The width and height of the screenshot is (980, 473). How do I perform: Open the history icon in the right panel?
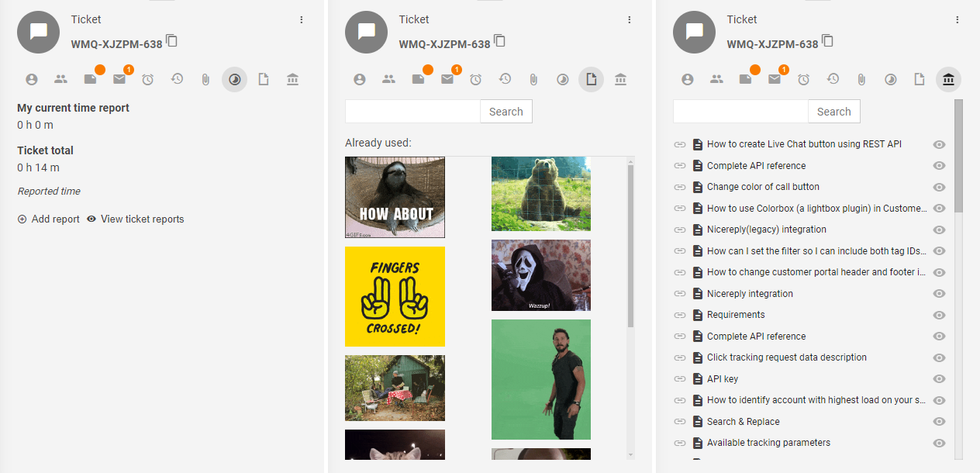tap(833, 79)
